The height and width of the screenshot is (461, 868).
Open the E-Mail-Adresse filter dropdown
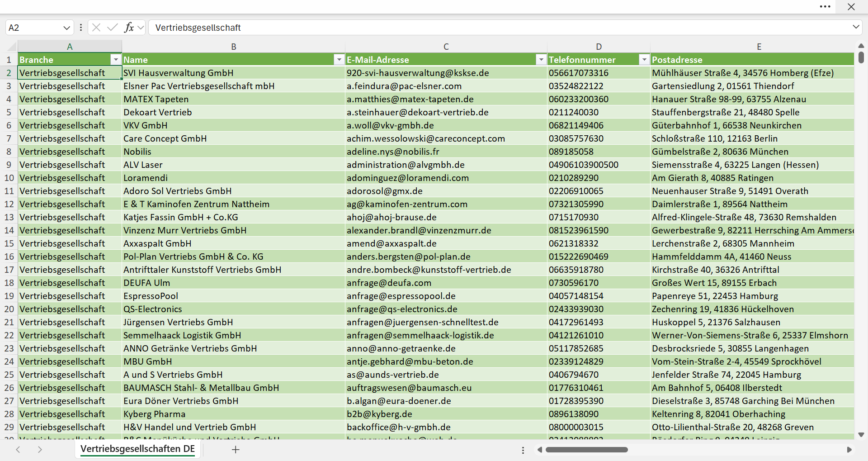click(x=541, y=60)
